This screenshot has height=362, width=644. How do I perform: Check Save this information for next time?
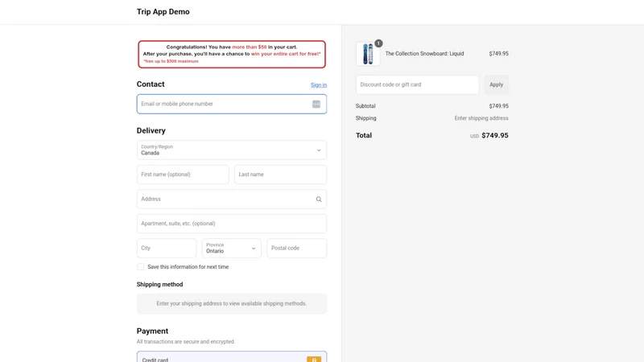[x=140, y=267]
